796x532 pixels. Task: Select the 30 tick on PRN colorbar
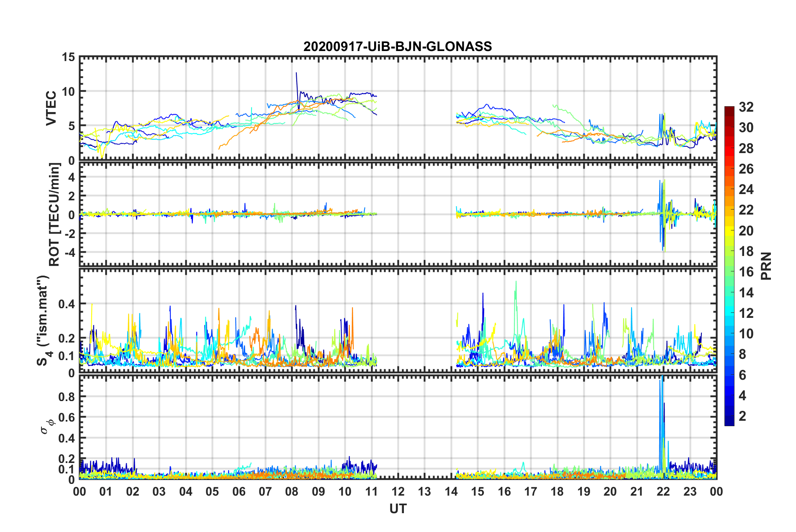point(746,128)
